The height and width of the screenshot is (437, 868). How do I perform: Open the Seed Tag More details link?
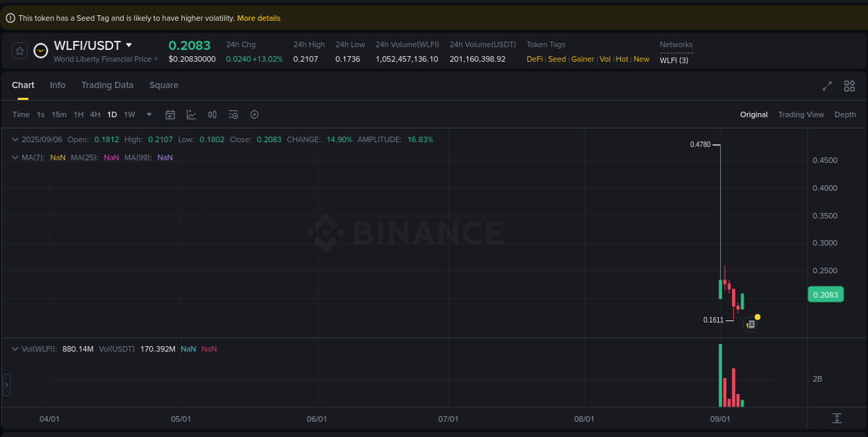pos(258,18)
